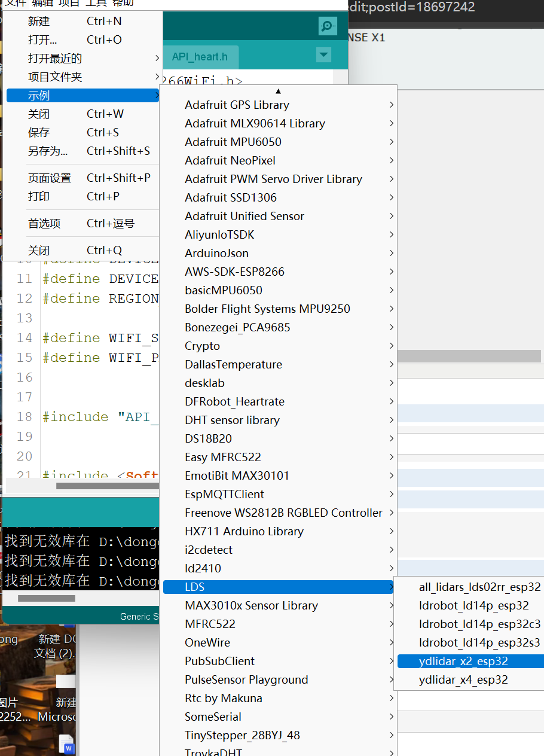This screenshot has width=544, height=756.
Task: Open AWS-SDK-ESP8266 examples submenu
Action: [x=278, y=272]
